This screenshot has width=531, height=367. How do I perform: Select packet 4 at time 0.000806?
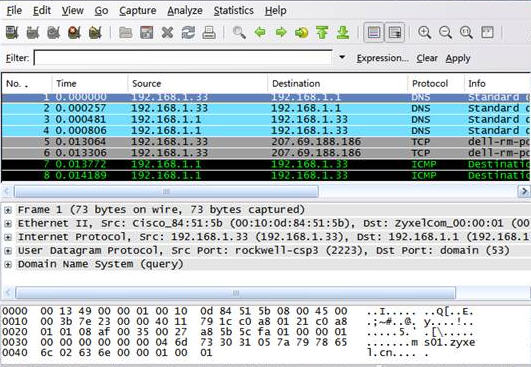click(266, 131)
